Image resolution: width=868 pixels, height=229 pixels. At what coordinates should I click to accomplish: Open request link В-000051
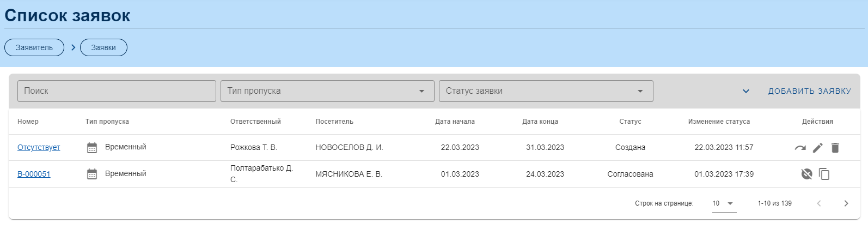[34, 174]
